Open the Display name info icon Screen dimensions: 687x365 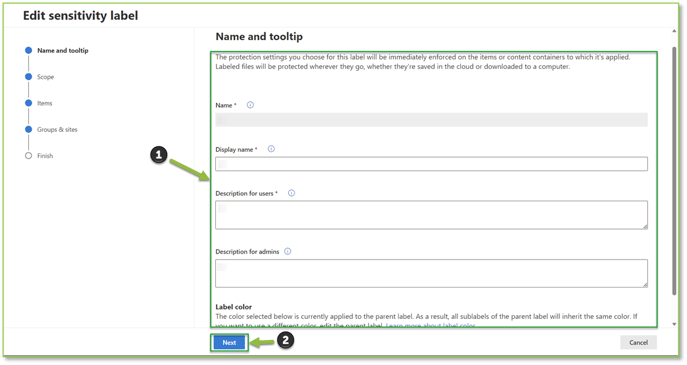[271, 149]
